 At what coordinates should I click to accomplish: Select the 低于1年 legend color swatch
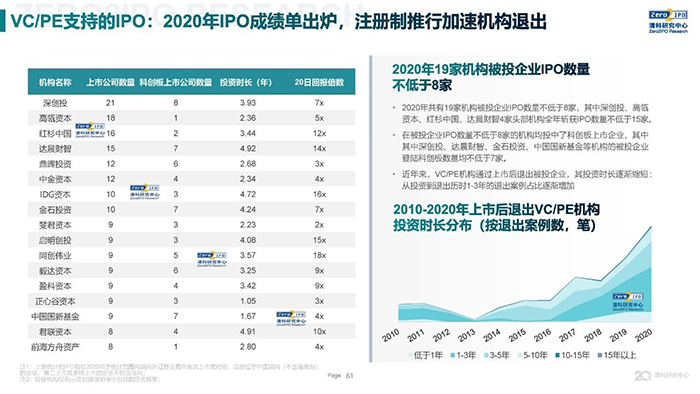pos(410,355)
